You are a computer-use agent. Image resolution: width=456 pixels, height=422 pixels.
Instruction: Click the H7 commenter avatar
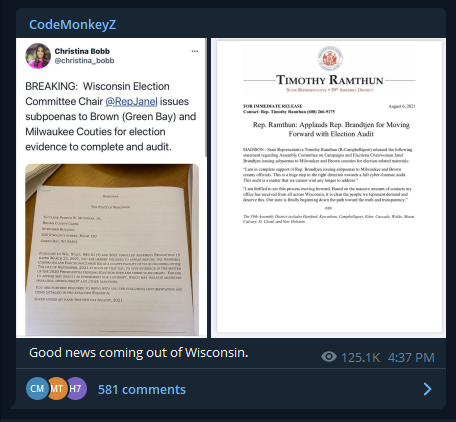tap(76, 388)
